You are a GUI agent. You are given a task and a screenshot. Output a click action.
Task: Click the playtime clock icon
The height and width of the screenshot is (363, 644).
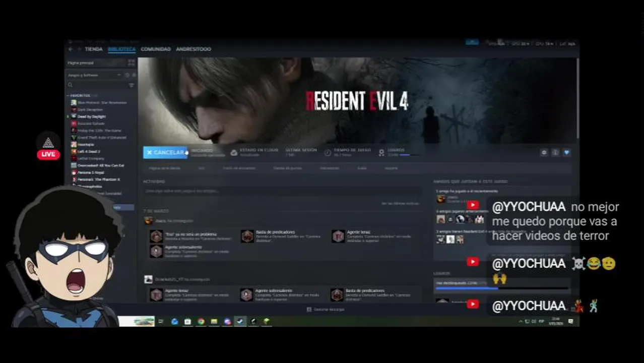(328, 152)
